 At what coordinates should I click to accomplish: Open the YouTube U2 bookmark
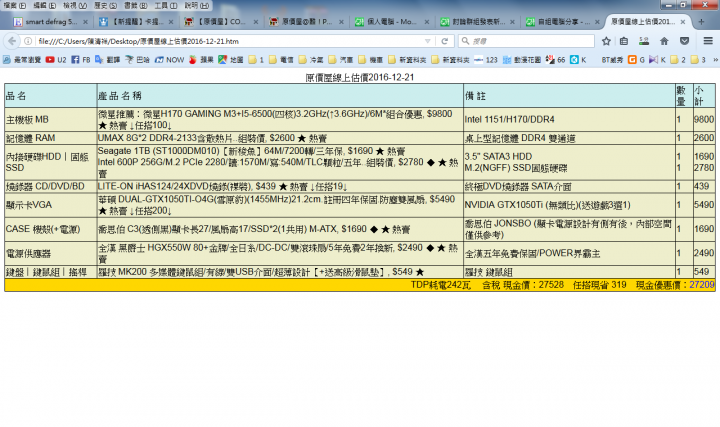pyautogui.click(x=56, y=60)
